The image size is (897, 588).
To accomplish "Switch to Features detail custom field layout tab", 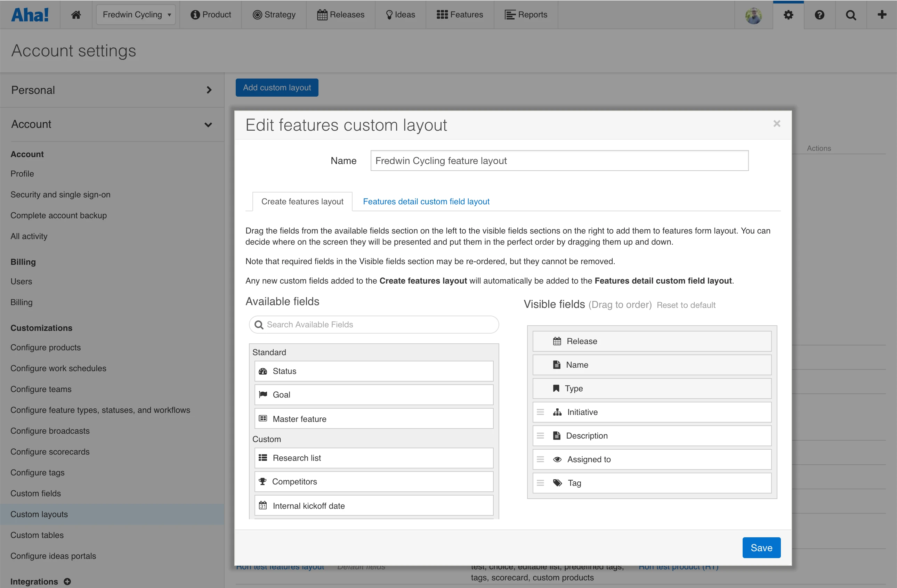I will [x=426, y=201].
